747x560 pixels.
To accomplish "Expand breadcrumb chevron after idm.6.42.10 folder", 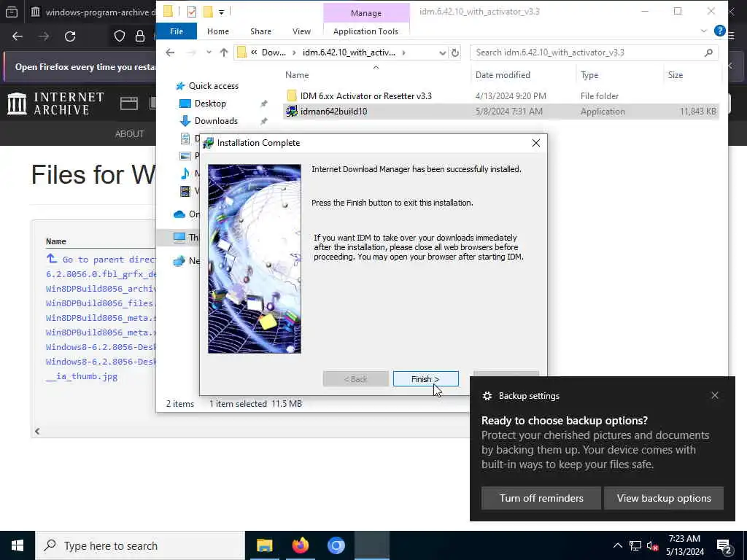I will click(x=404, y=52).
